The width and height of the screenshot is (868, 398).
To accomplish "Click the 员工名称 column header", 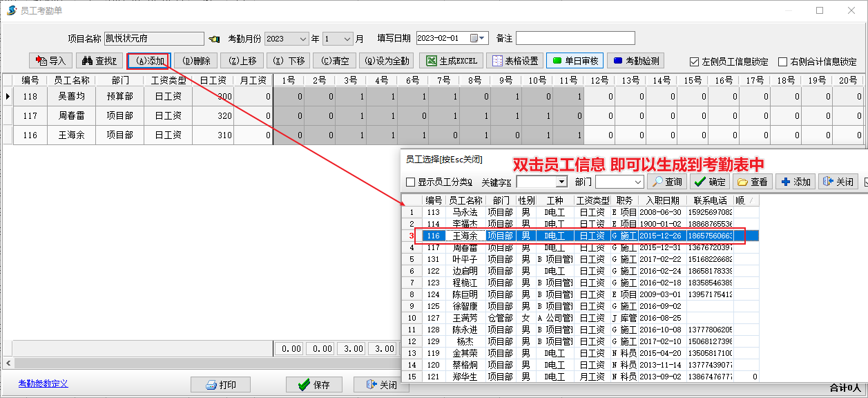I will pyautogui.click(x=71, y=80).
